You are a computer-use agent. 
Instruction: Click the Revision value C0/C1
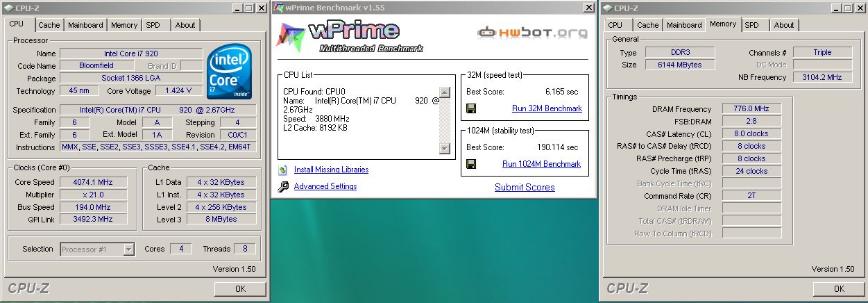point(237,135)
